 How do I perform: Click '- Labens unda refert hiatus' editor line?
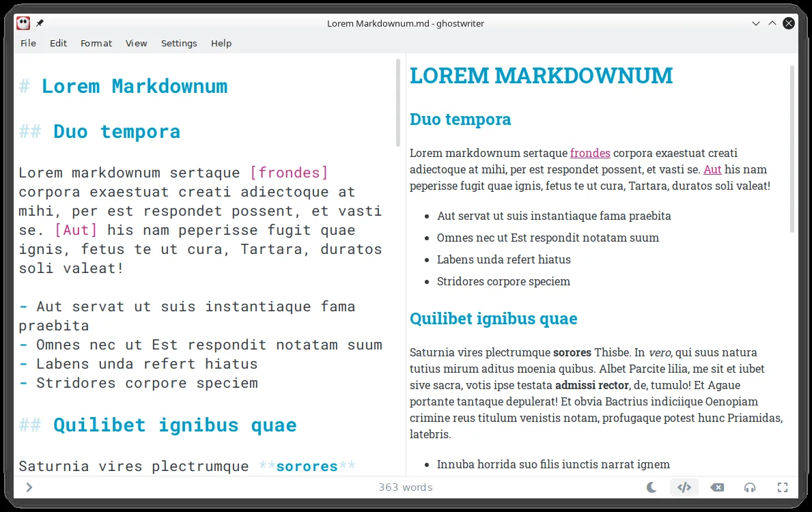coord(138,364)
